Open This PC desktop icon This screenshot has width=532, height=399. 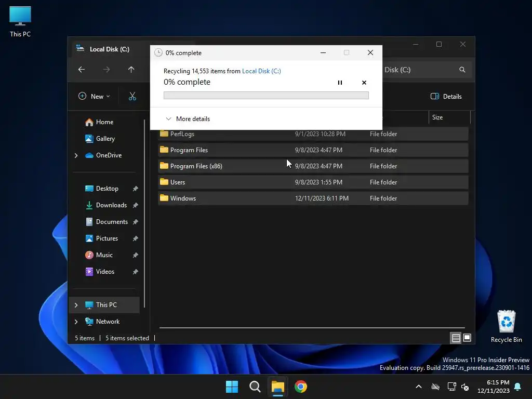[20, 22]
